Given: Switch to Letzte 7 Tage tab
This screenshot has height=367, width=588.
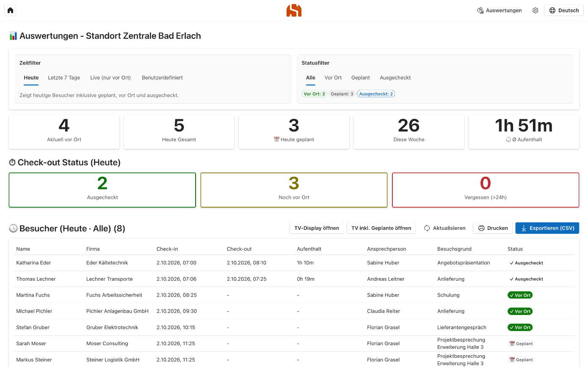Looking at the screenshot, I should click(64, 78).
